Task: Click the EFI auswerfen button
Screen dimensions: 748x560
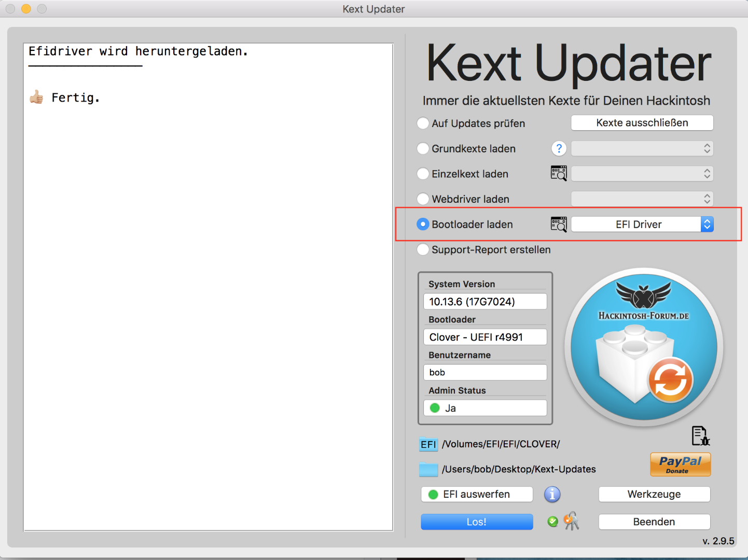Action: (x=477, y=494)
